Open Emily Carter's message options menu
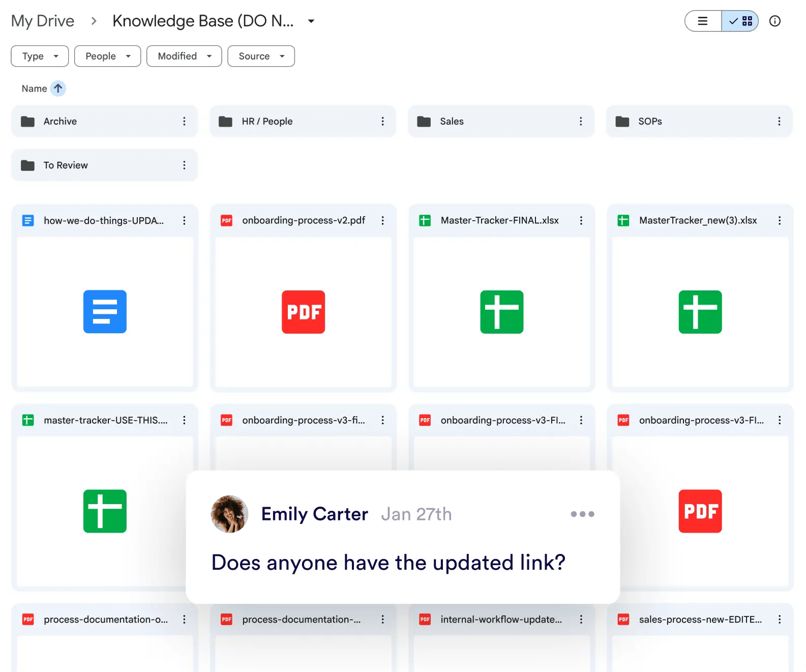806x672 pixels. 582,514
